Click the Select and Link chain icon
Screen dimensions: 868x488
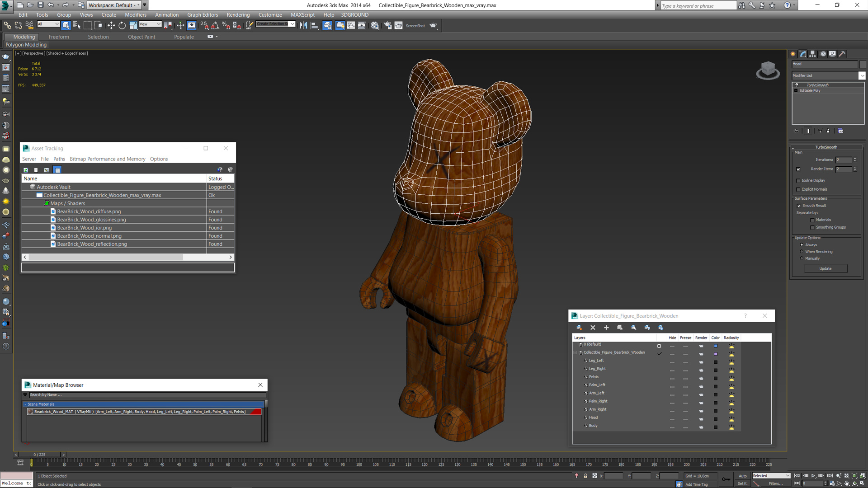[x=8, y=25]
